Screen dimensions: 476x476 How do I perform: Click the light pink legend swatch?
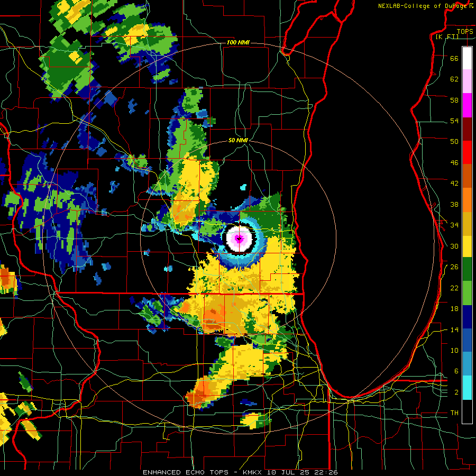(467, 81)
